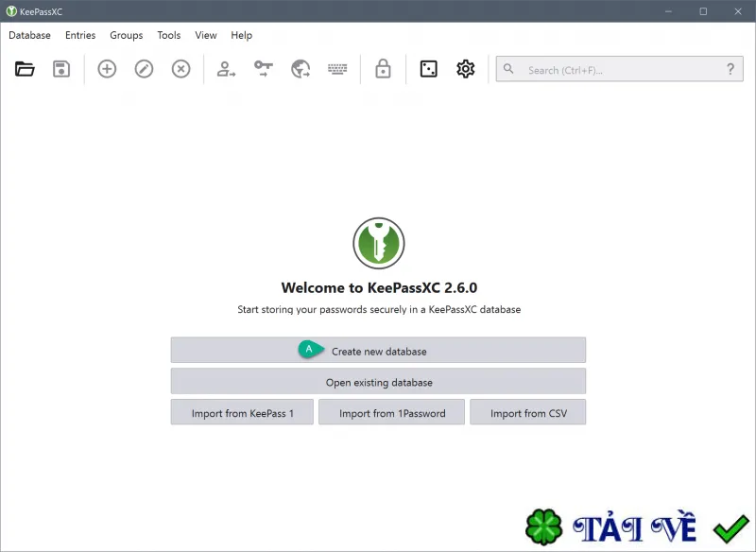Open the password generator dice icon
The image size is (756, 552).
pos(429,69)
